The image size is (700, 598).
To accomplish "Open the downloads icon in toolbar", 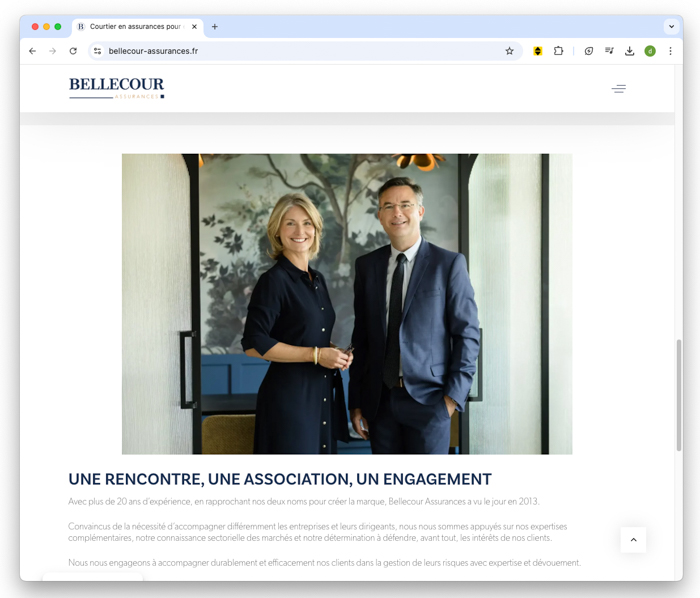I will tap(629, 51).
